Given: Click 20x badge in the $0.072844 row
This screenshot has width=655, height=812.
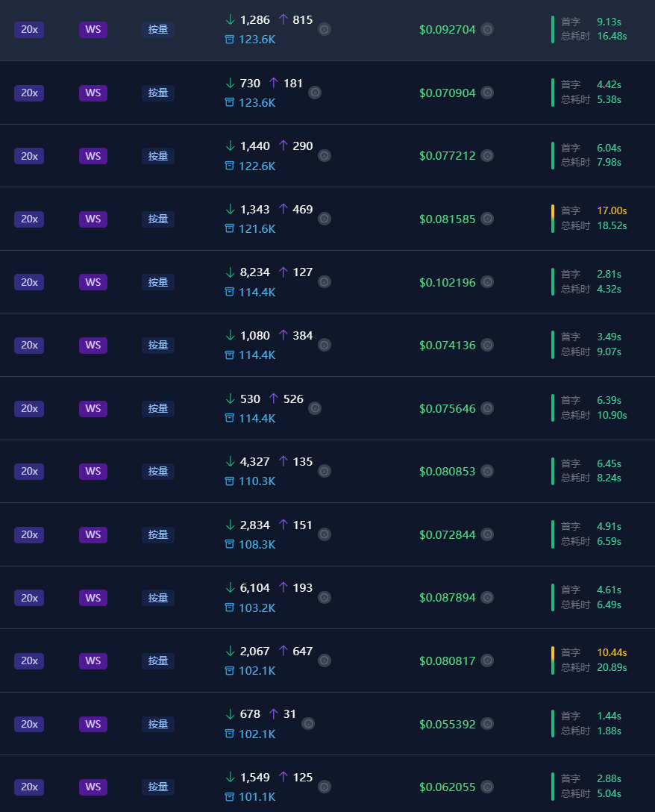Looking at the screenshot, I should pos(29,535).
